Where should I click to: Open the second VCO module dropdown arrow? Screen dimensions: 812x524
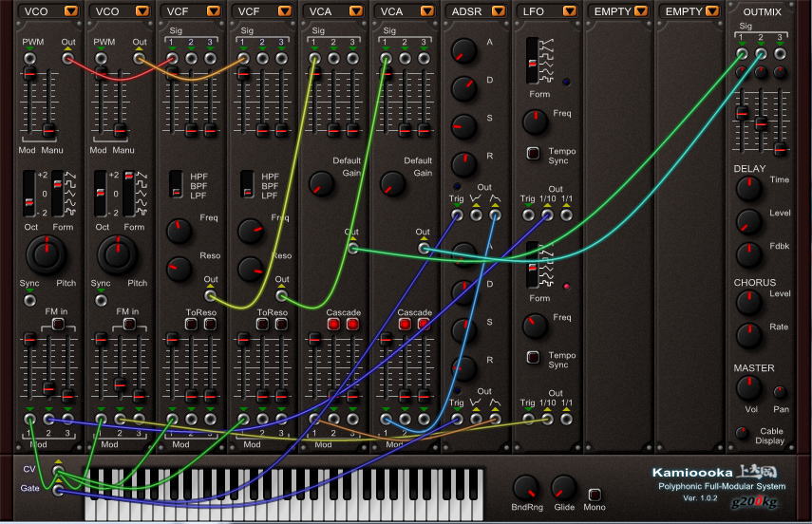[x=142, y=10]
